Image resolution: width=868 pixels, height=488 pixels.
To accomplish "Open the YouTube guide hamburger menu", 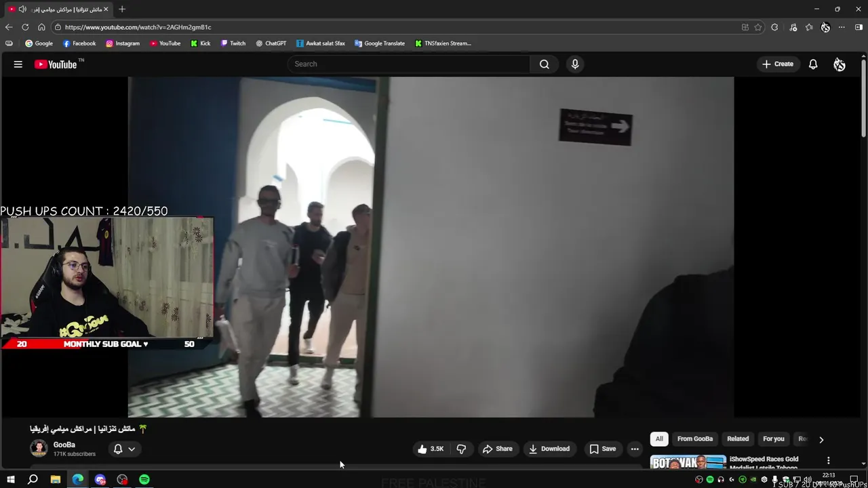I will tap(18, 64).
